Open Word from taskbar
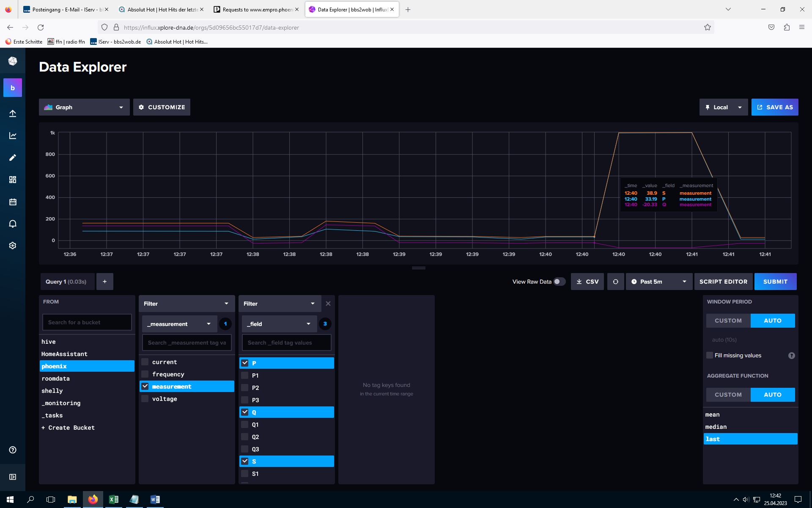The image size is (812, 508). point(155,500)
